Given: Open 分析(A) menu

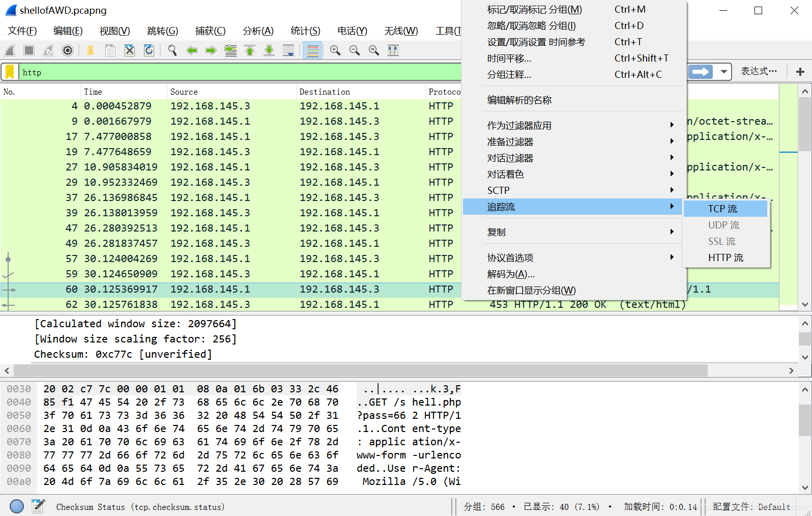Looking at the screenshot, I should pos(258,31).
